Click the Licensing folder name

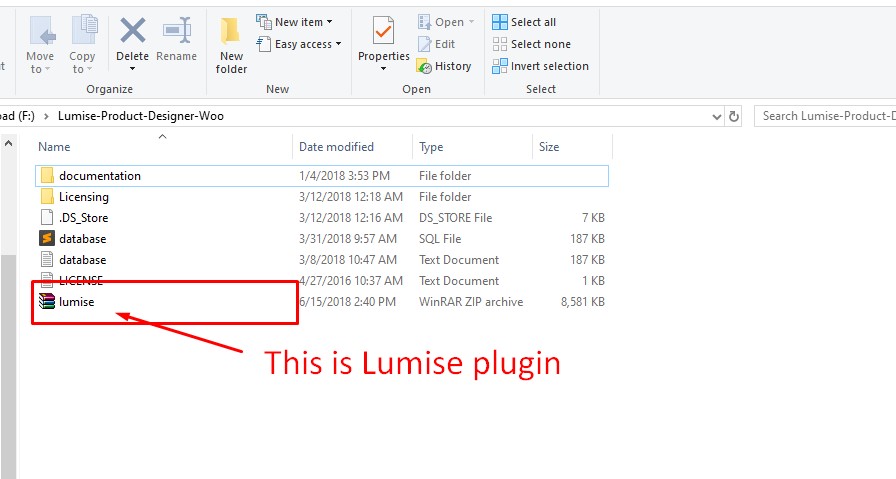click(84, 197)
